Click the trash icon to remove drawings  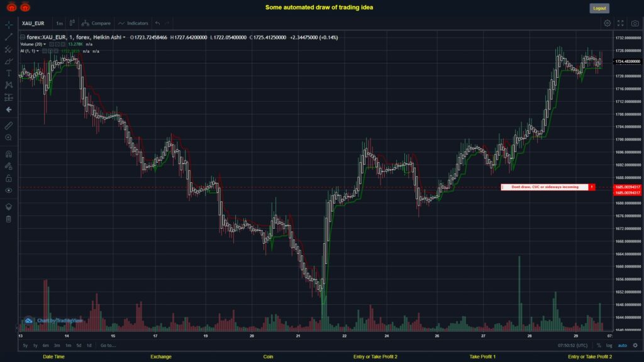[9, 219]
